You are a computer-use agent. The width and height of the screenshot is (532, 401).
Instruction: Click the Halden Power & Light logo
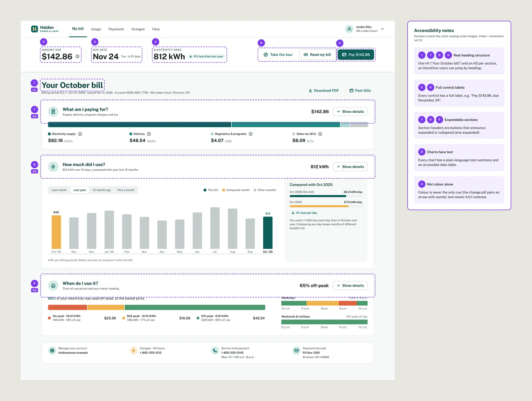click(45, 29)
